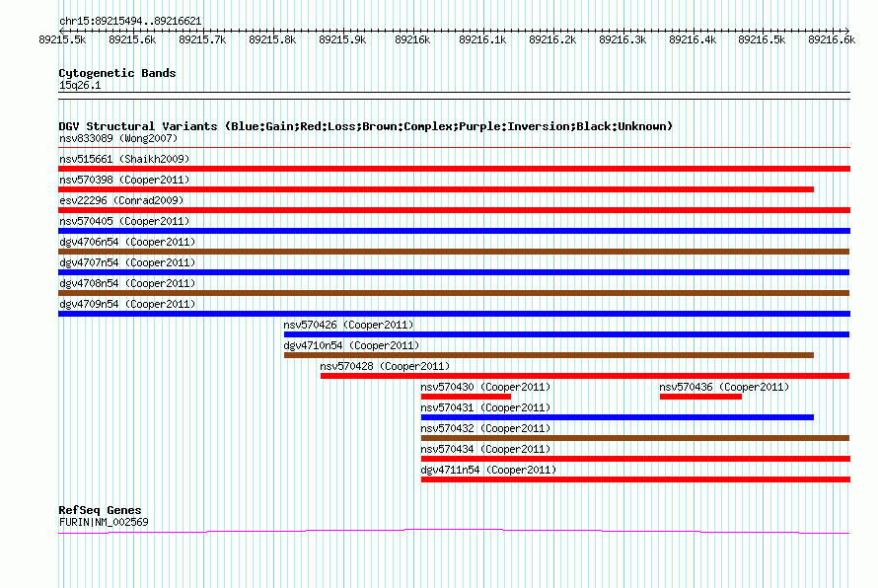Click the dgv4711n54 (Cooper2011) label
The width and height of the screenshot is (878, 588).
click(x=489, y=470)
